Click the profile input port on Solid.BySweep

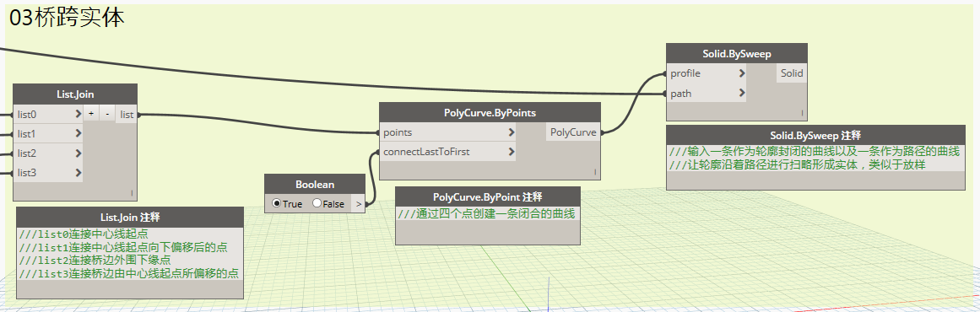click(x=707, y=73)
